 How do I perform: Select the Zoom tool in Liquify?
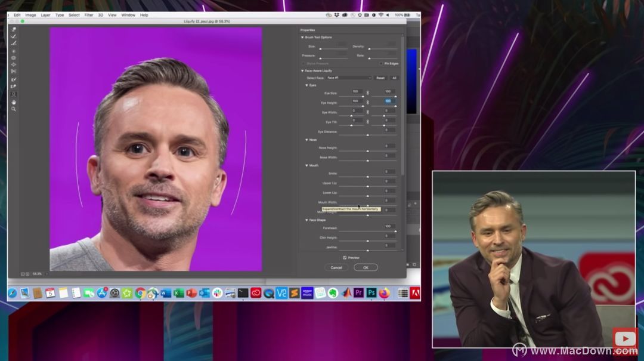pos(14,109)
